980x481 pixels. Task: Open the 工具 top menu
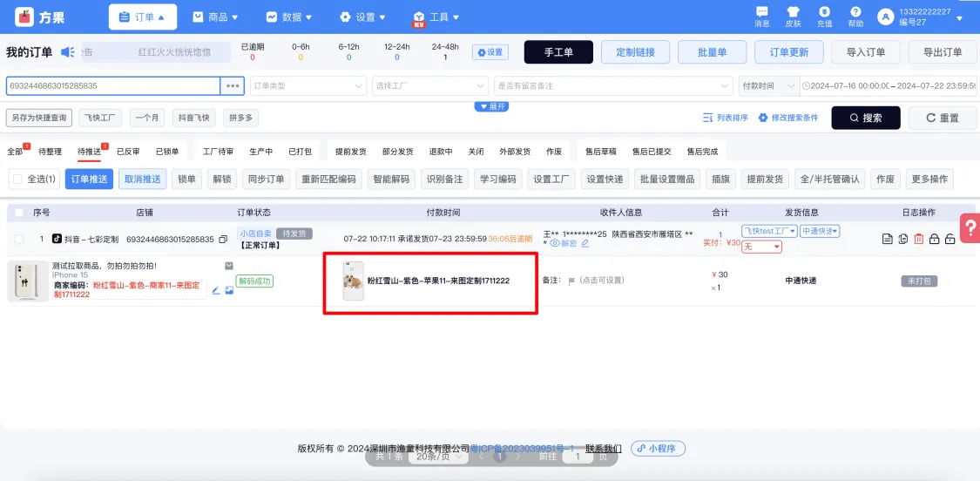click(437, 17)
